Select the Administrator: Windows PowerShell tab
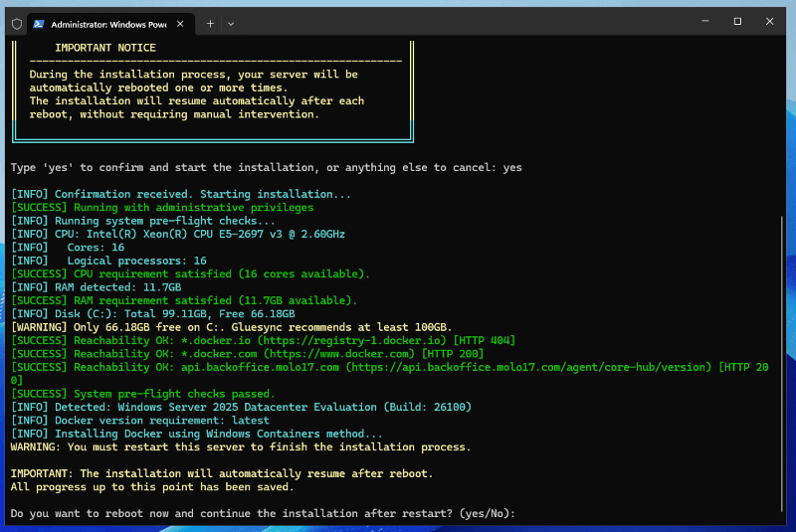 pos(110,24)
